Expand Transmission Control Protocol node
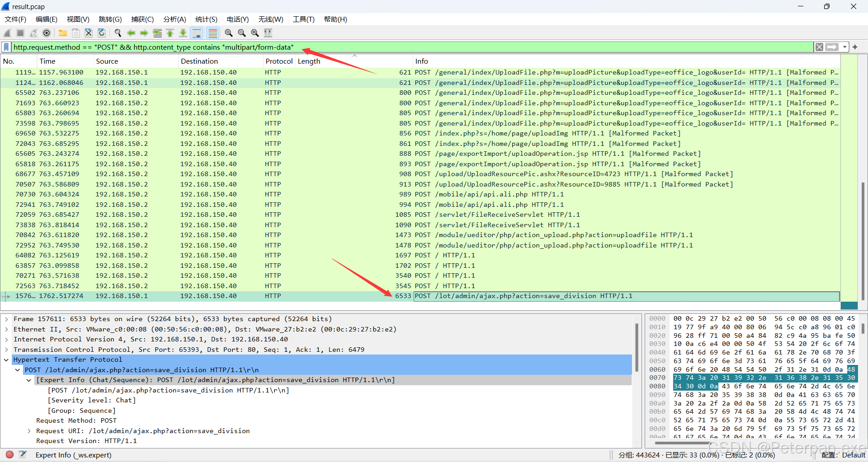This screenshot has height=462, width=868. [x=6, y=350]
